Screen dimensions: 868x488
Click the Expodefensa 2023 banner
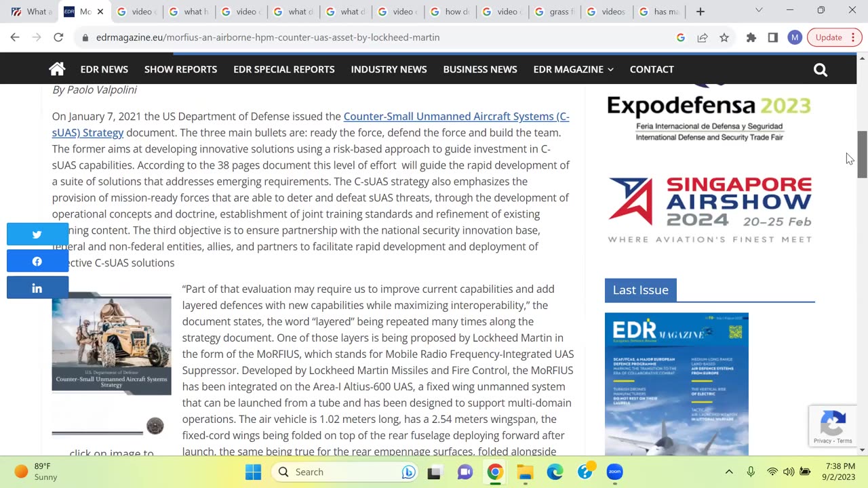(x=709, y=112)
